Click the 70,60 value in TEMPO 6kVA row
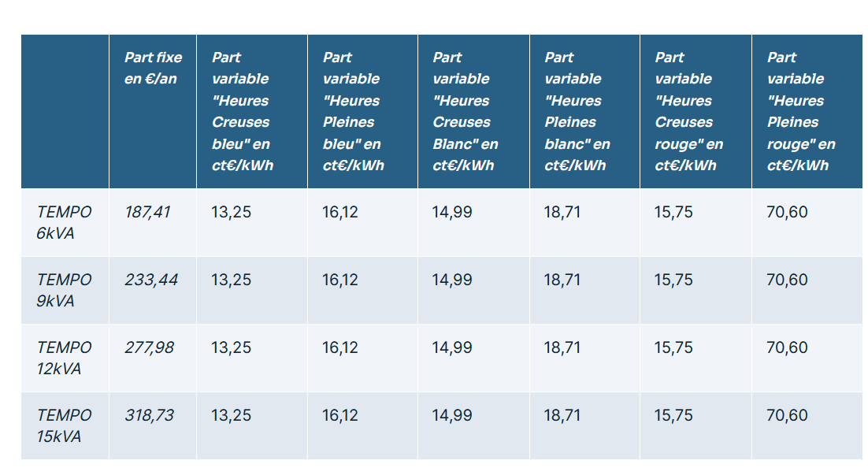The image size is (868, 468). pyautogui.click(x=787, y=212)
